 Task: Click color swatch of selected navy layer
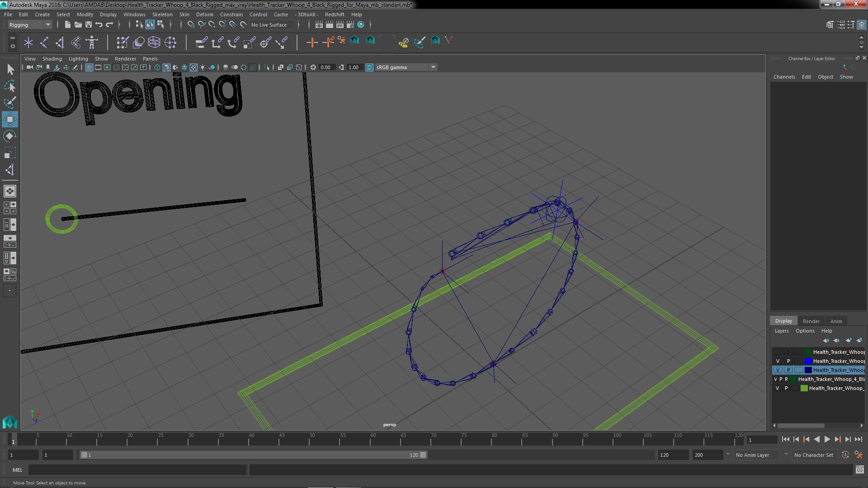808,370
